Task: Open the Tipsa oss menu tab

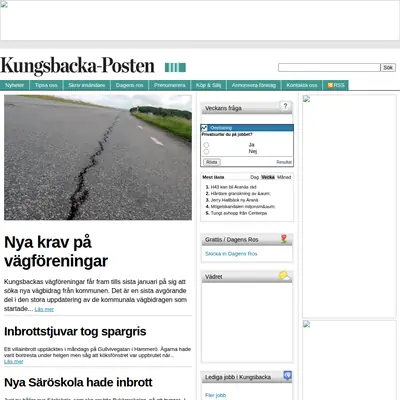Action: click(x=46, y=85)
